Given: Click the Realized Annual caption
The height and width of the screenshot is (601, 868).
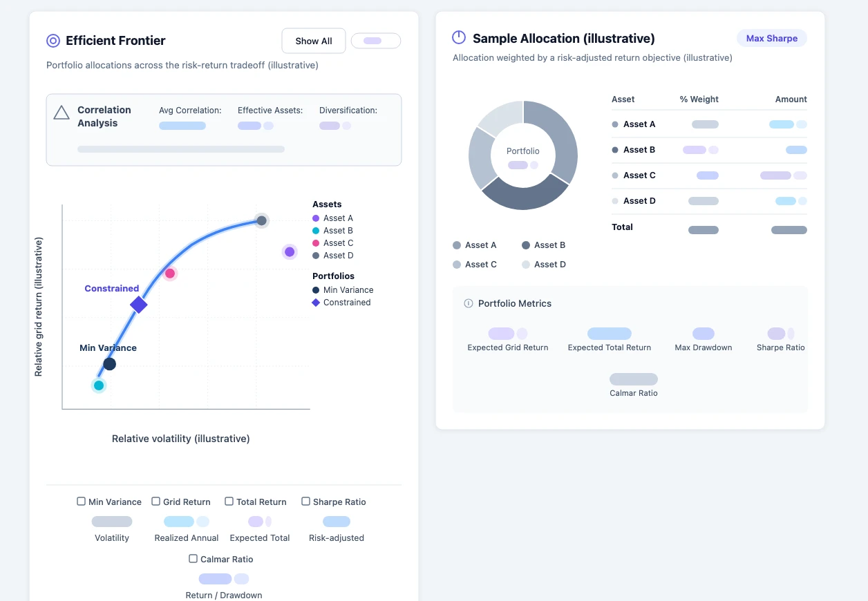Looking at the screenshot, I should point(187,538).
